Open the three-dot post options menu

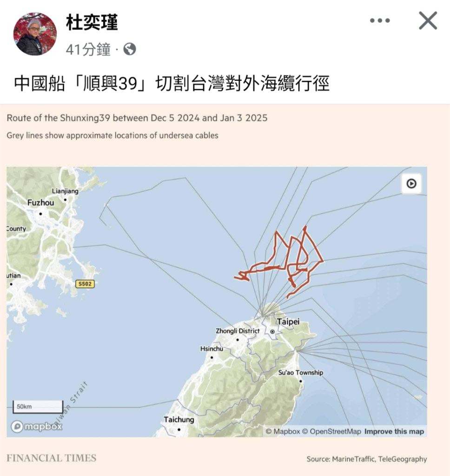click(380, 20)
